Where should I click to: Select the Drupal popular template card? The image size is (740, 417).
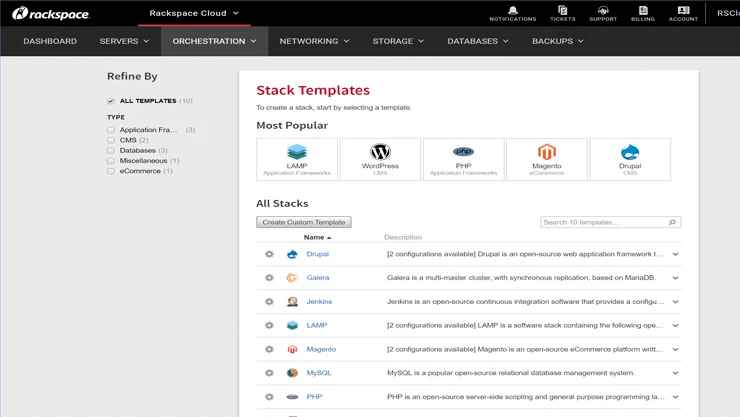(x=630, y=159)
